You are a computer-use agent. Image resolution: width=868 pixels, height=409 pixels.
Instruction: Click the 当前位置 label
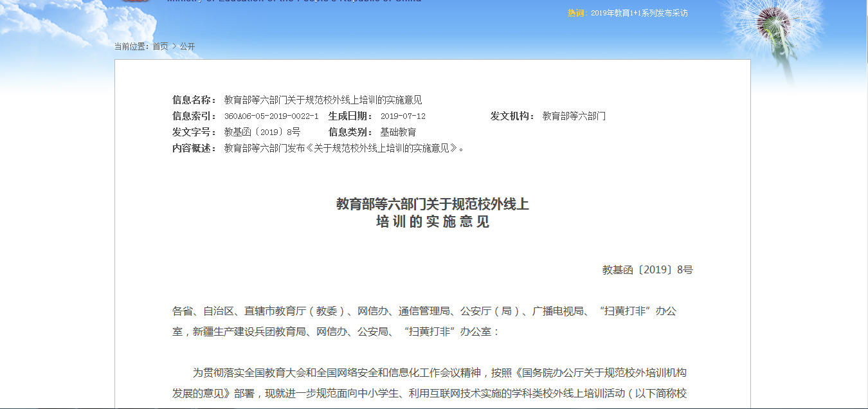(x=131, y=46)
